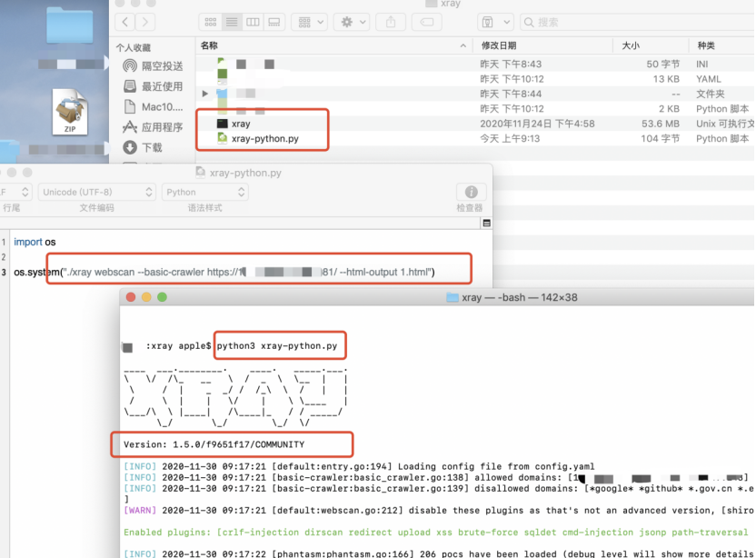Sort files by the 大小 column header

651,45
